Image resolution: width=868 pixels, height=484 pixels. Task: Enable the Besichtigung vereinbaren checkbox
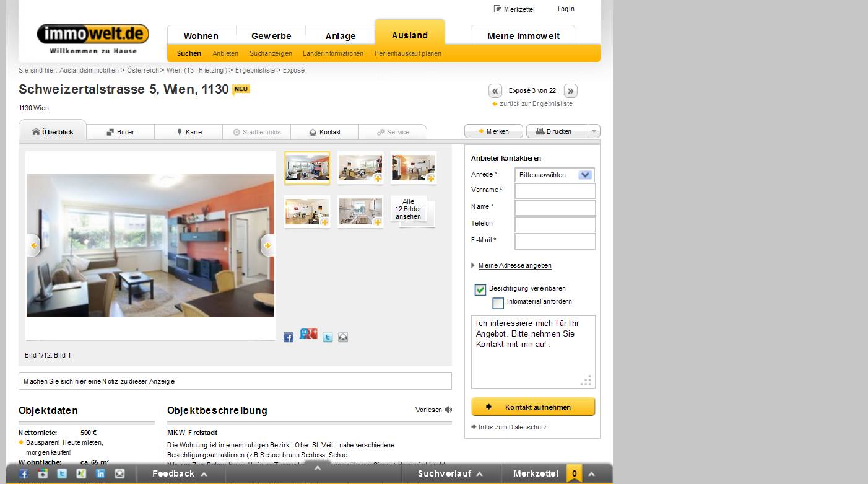point(480,289)
